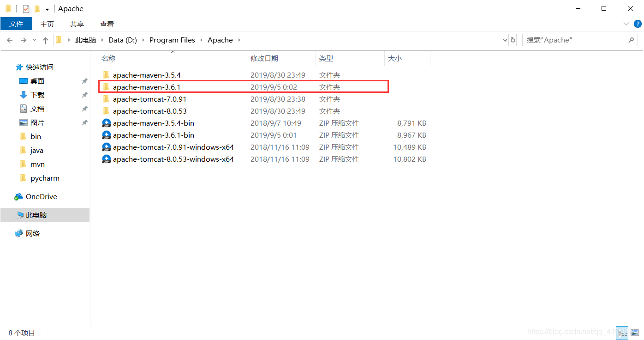Expand chevron after Apache breadcrumb
Screen dimensions: 644x340
(239, 40)
